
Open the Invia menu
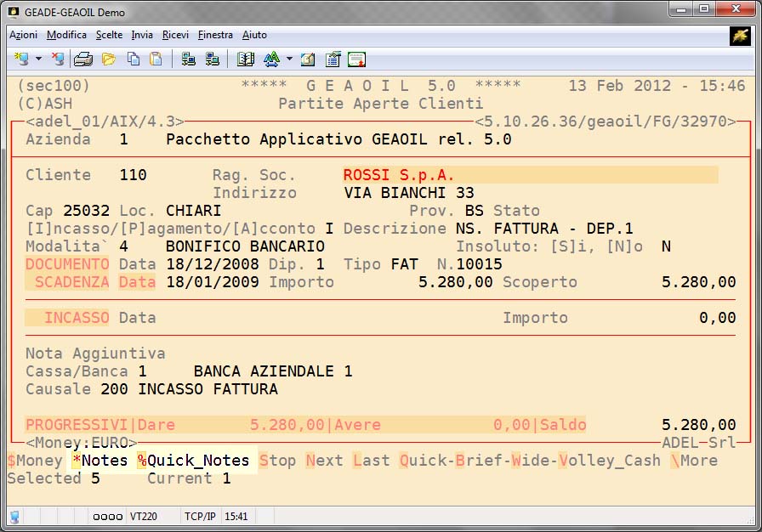point(142,35)
